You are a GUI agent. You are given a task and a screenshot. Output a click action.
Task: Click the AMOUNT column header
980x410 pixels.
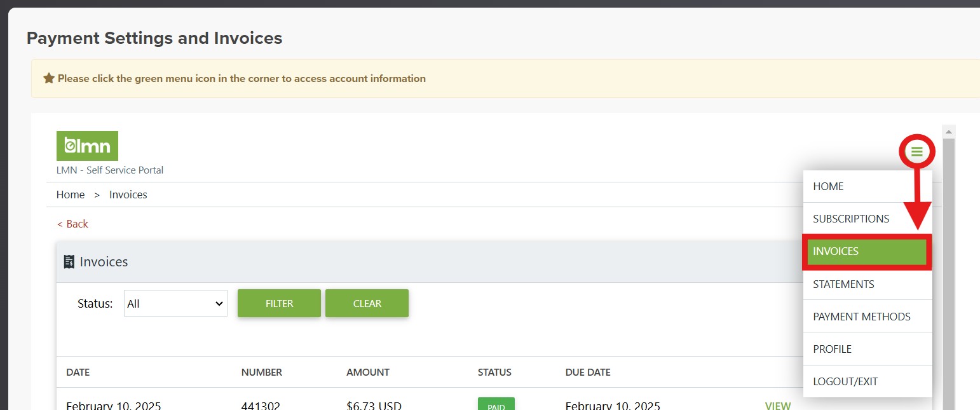[368, 372]
